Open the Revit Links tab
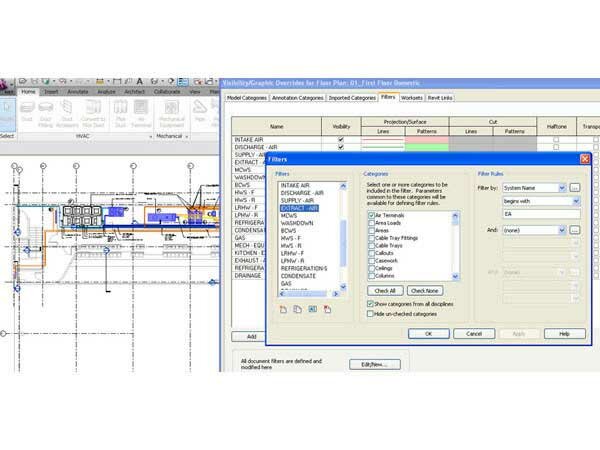Image resolution: width=600 pixels, height=450 pixels. click(x=440, y=98)
